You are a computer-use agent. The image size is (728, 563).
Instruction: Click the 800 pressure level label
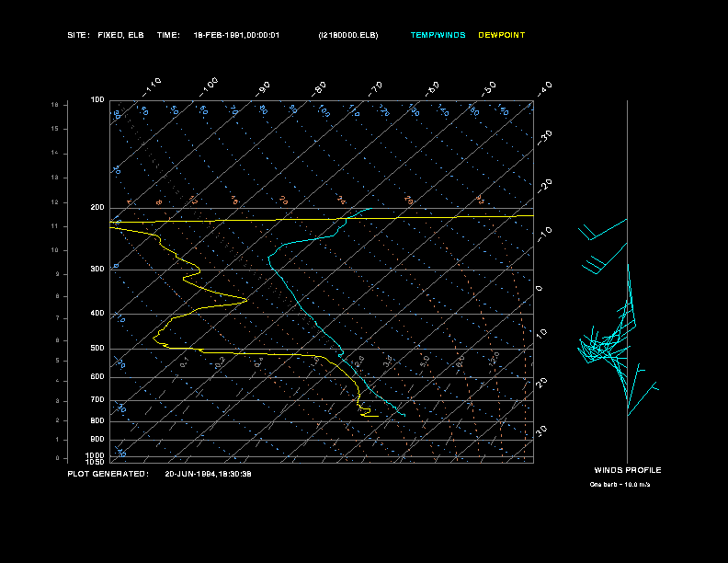tap(97, 420)
